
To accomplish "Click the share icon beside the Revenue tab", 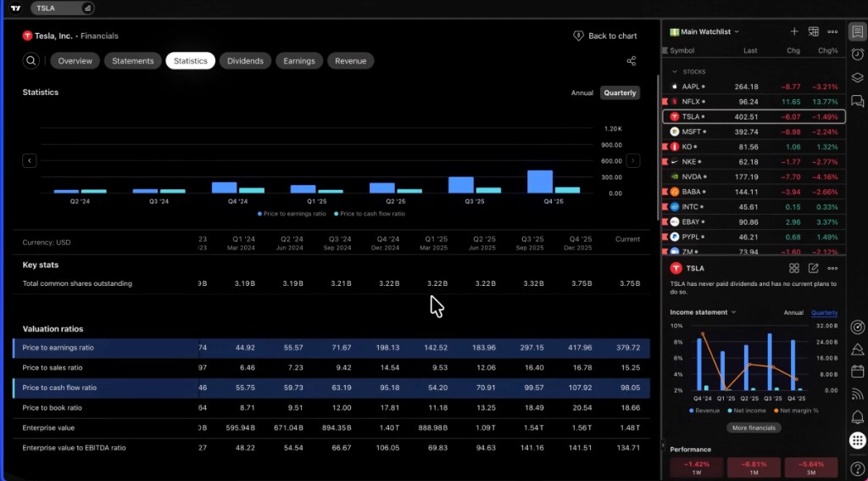I will tap(631, 61).
